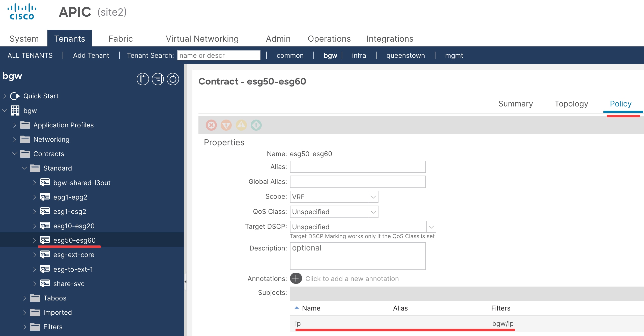Open the infra tenant
Image resolution: width=644 pixels, height=336 pixels.
click(x=359, y=55)
